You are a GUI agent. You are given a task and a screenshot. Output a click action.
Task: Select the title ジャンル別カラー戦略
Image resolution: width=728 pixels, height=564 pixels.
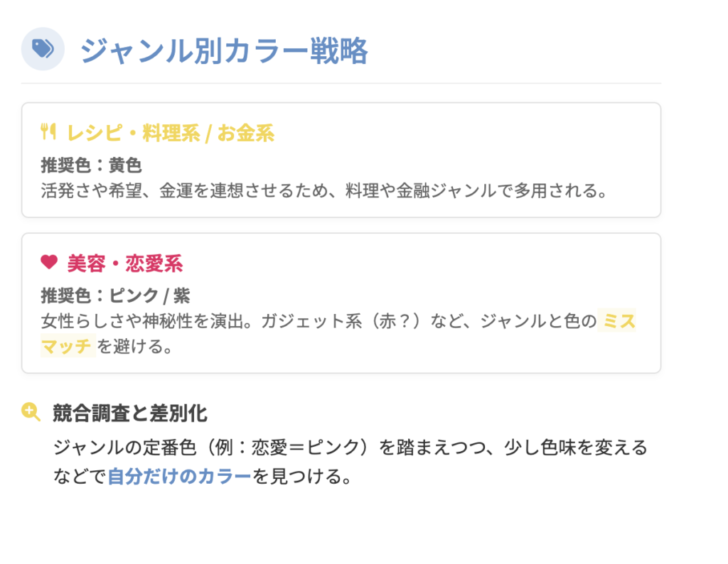(x=224, y=51)
